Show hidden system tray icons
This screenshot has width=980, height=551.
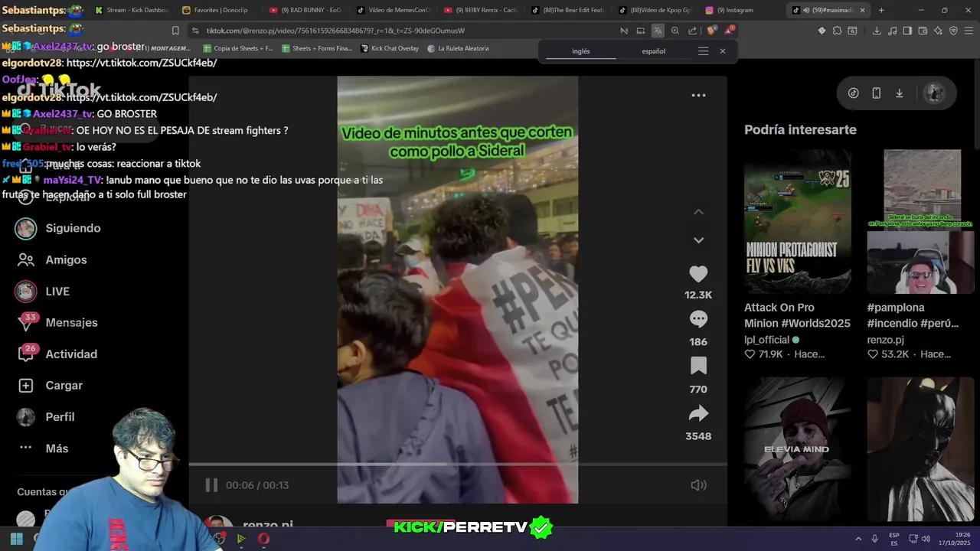click(857, 539)
